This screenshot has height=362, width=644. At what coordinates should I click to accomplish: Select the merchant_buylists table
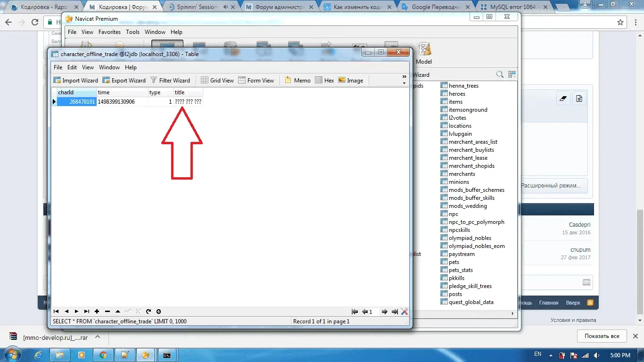coord(467,150)
